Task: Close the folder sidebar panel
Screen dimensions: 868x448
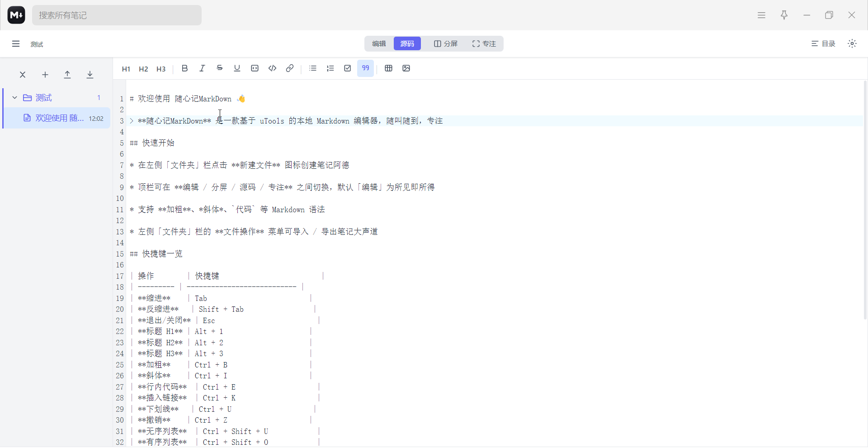Action: [23, 75]
